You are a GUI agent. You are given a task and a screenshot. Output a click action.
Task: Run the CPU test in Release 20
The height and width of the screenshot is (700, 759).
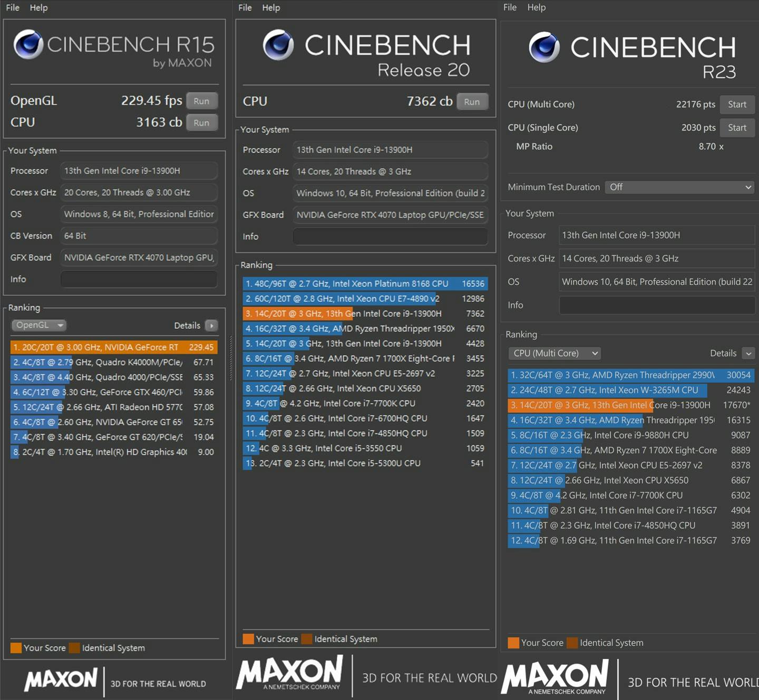coord(472,102)
